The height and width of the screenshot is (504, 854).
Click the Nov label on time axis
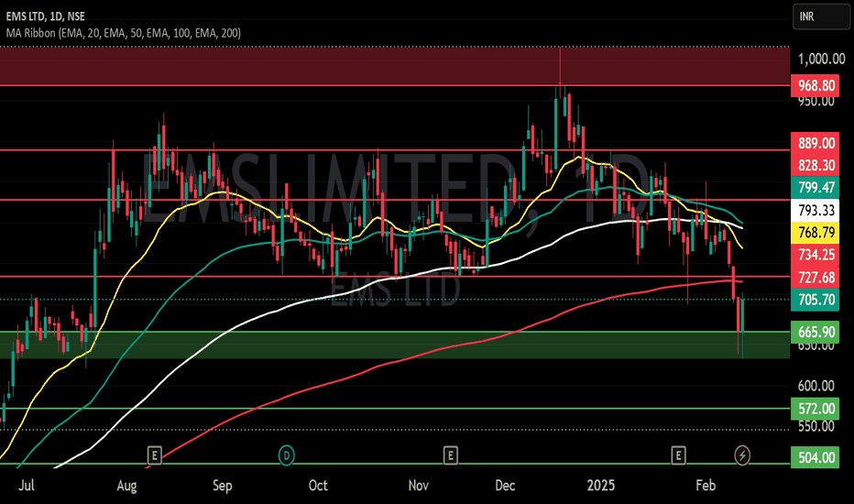coord(418,485)
